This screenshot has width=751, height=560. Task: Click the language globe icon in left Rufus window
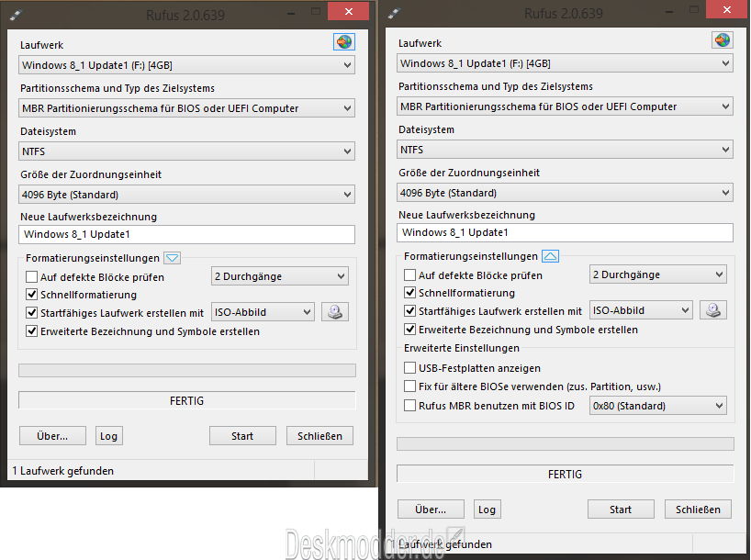point(344,42)
